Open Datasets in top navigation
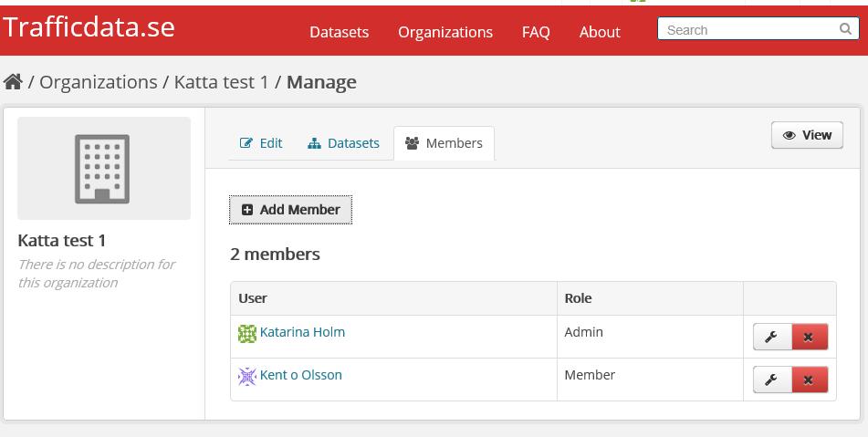 tap(339, 32)
